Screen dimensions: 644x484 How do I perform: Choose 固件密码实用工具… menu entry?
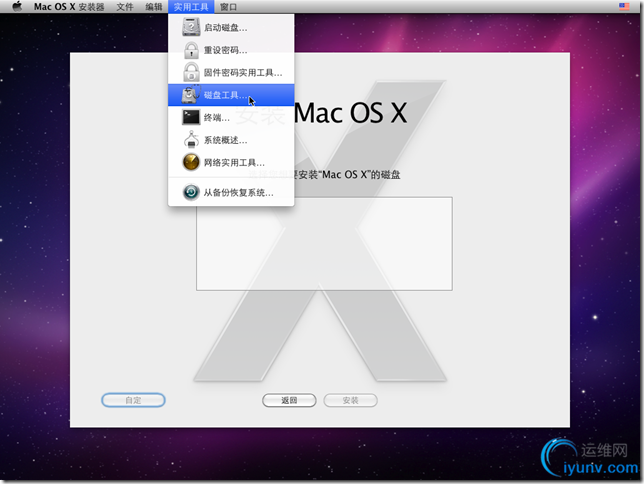231,73
